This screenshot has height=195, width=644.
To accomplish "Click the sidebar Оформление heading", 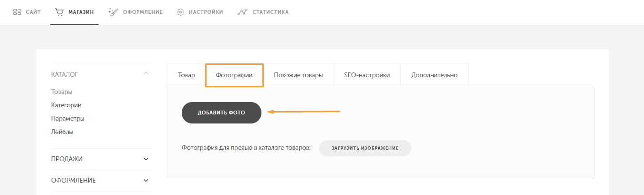I will coord(73,181).
